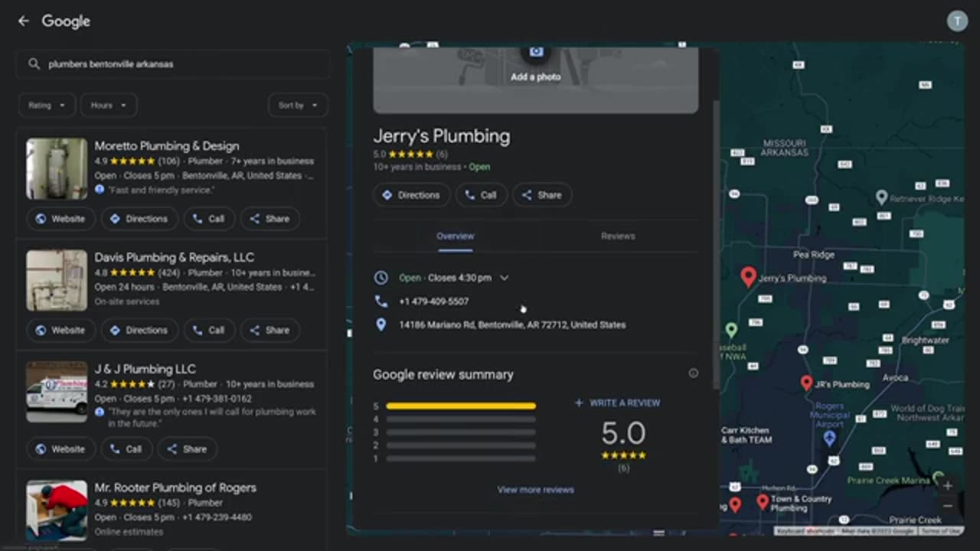
Task: Open J & J Plumbing van thumbnail
Action: click(x=57, y=392)
